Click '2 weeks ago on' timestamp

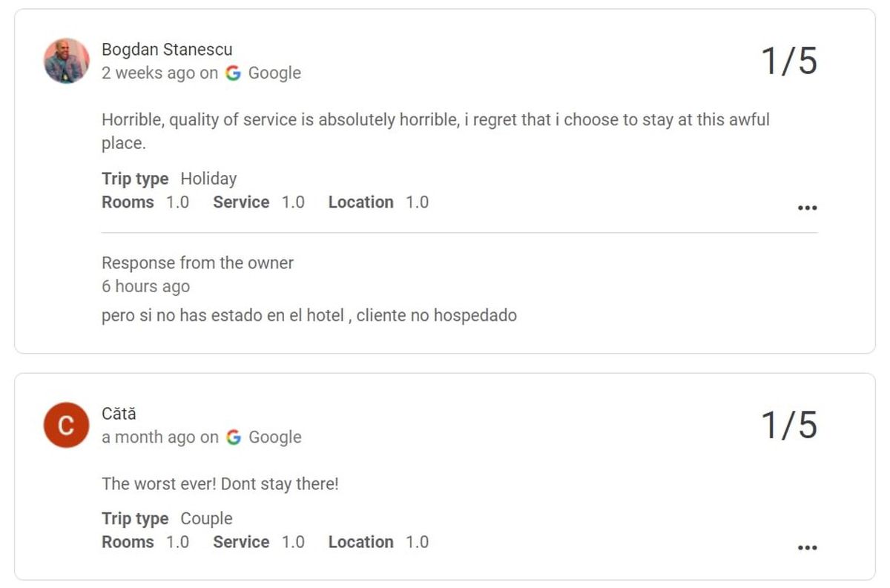pyautogui.click(x=159, y=73)
